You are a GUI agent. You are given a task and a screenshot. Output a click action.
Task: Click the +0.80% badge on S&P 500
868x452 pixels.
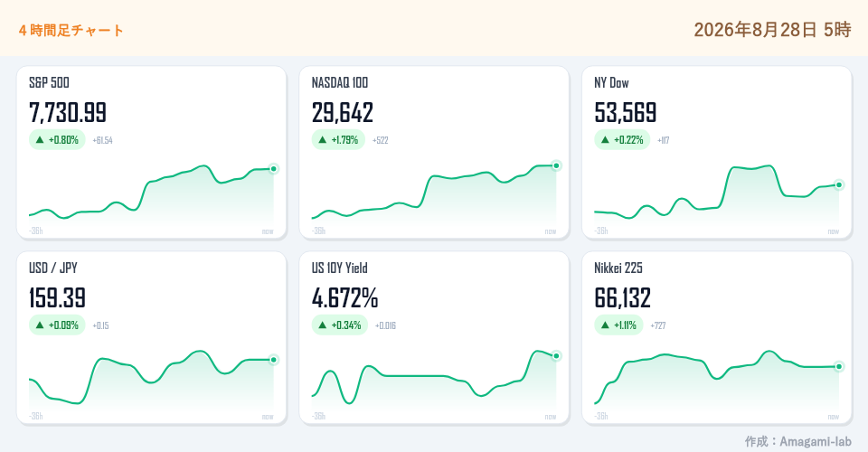57,140
